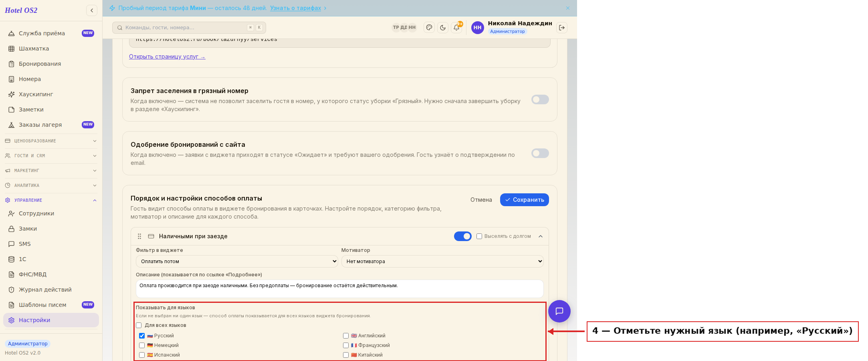Screen dimensions: 868x361
Task: Tick the Выселять с долгом checkbox
Action: pos(479,236)
